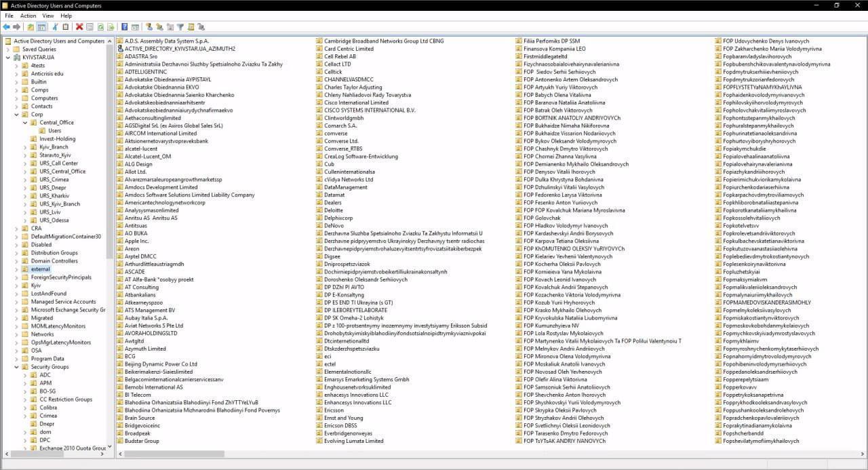Select the Domain Controllers tree item
The height and width of the screenshot is (470, 868).
[54, 261]
